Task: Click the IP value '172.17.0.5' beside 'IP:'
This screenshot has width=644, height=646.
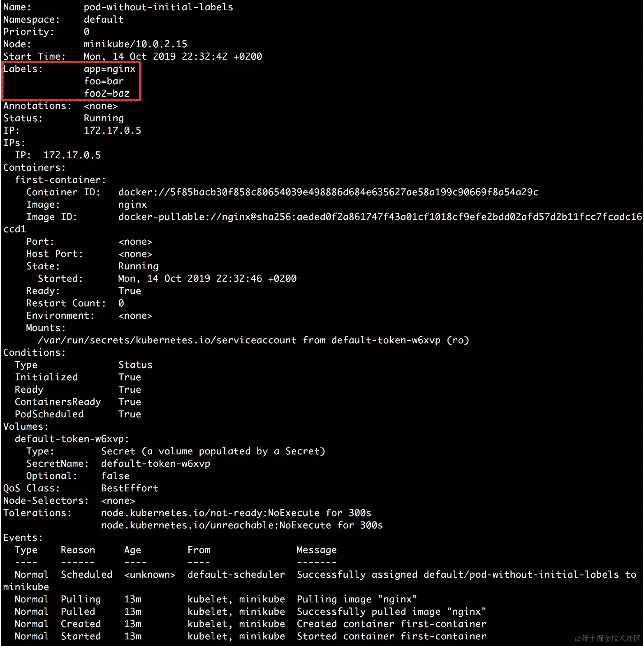Action: tap(112, 130)
